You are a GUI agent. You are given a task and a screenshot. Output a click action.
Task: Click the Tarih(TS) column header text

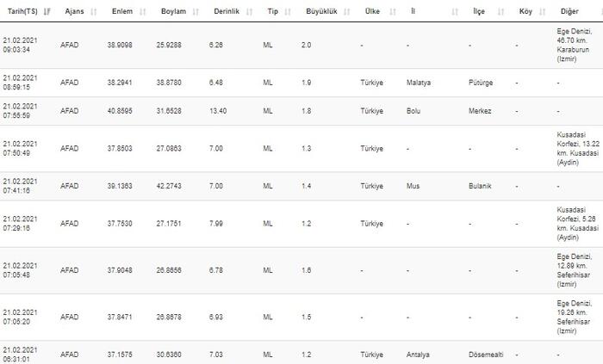(21, 11)
